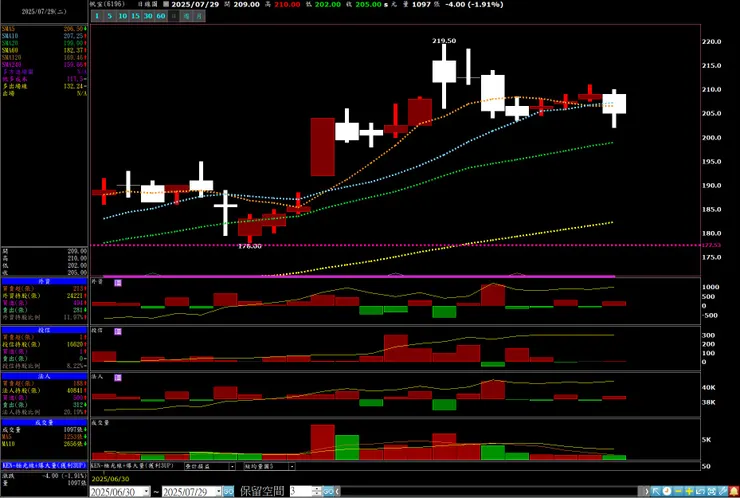
Task: Open the 短均量圖5 indicator dropdown
Action: [292, 466]
